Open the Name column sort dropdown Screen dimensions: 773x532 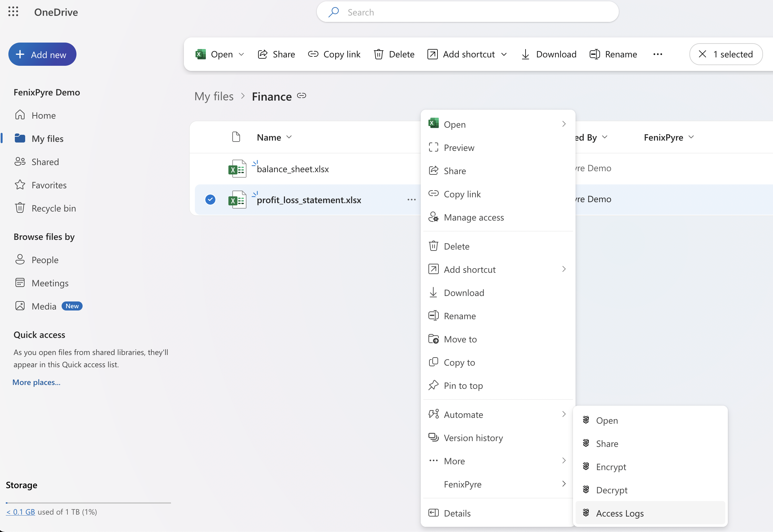pos(289,137)
